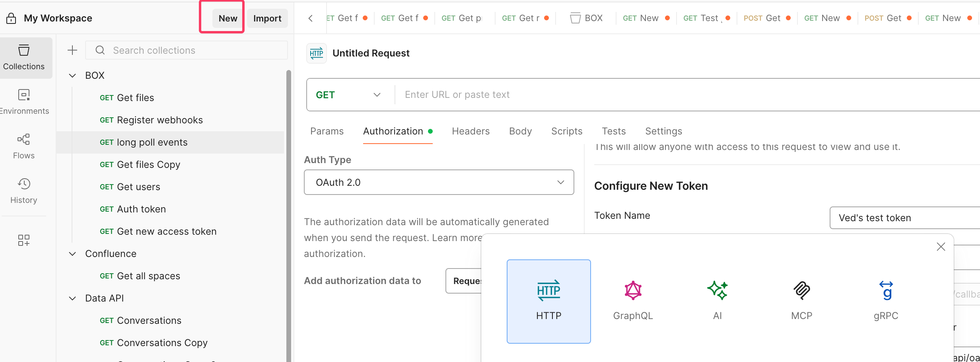Select the MCP request type
Viewport: 980px width, 362px height.
[x=802, y=301]
